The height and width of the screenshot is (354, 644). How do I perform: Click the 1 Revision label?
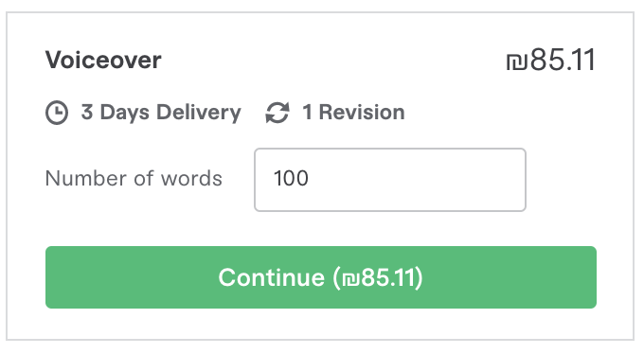(353, 112)
